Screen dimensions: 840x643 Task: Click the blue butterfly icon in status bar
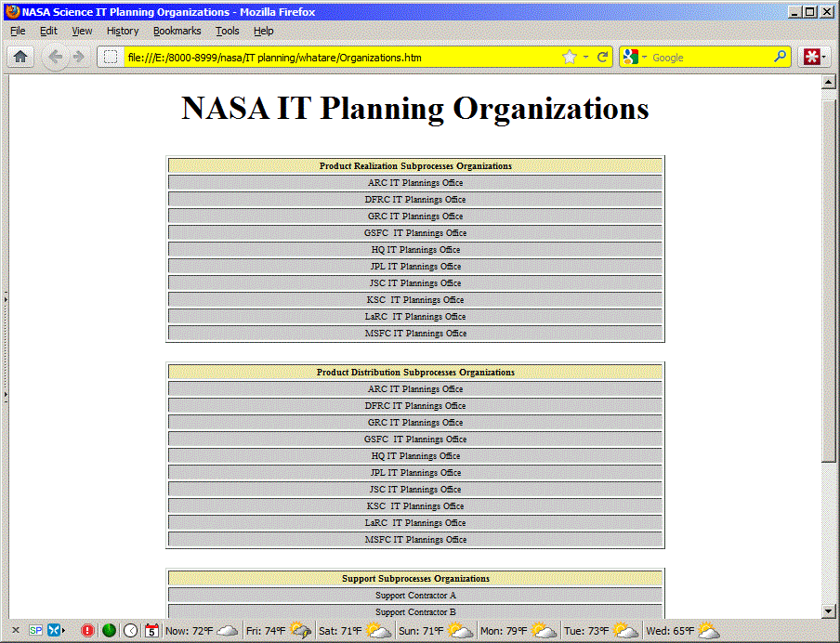[x=53, y=630]
